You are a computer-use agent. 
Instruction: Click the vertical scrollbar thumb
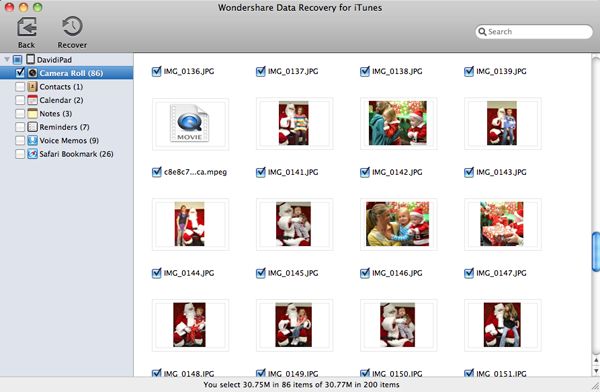tap(596, 252)
